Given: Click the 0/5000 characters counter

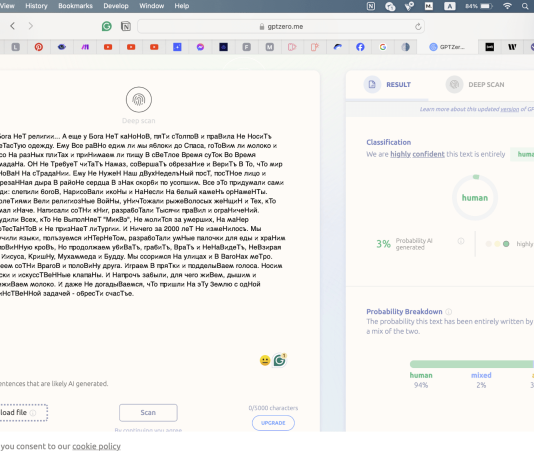Looking at the screenshot, I should click(x=273, y=408).
